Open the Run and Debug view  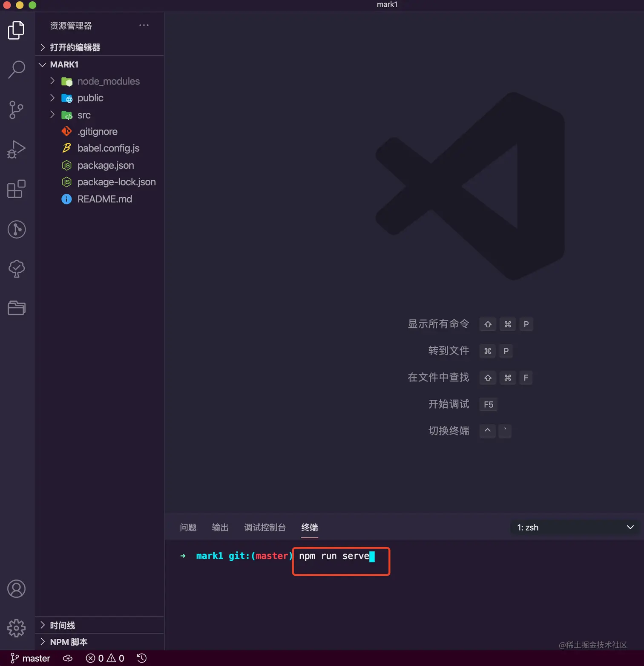(16, 150)
